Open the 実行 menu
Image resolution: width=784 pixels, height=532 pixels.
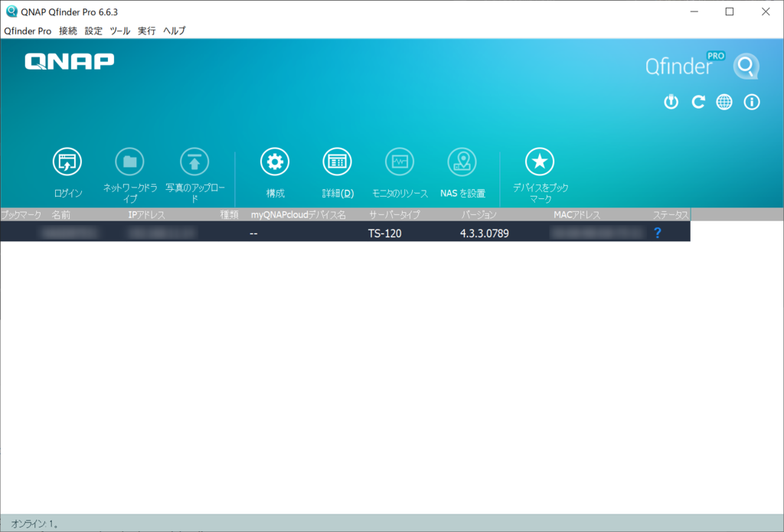146,31
